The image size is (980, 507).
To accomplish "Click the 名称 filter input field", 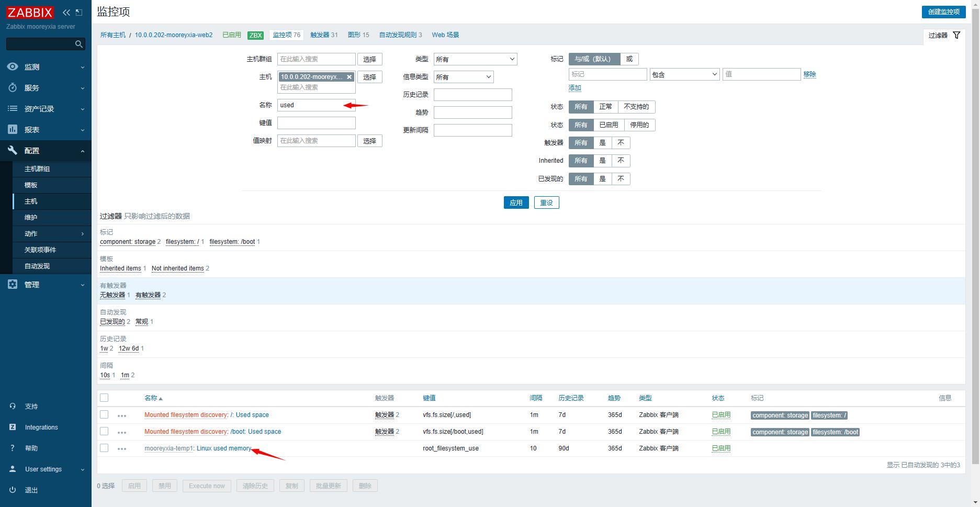I will (316, 105).
